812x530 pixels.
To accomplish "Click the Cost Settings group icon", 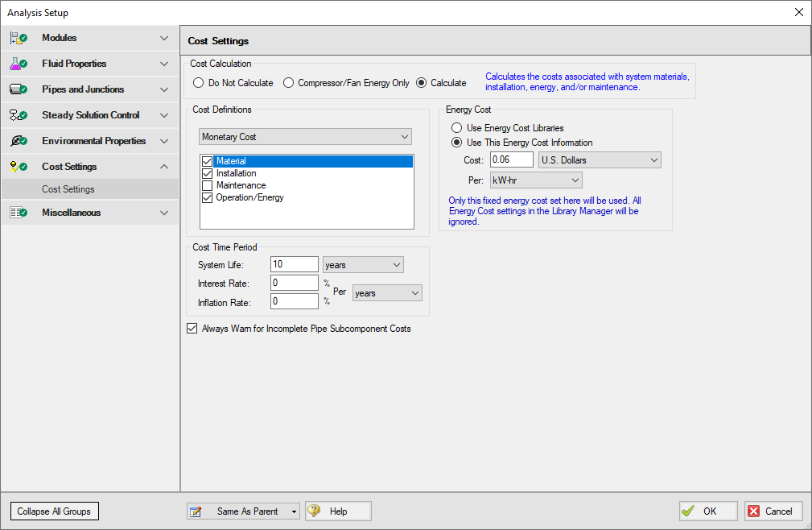I will tap(19, 167).
